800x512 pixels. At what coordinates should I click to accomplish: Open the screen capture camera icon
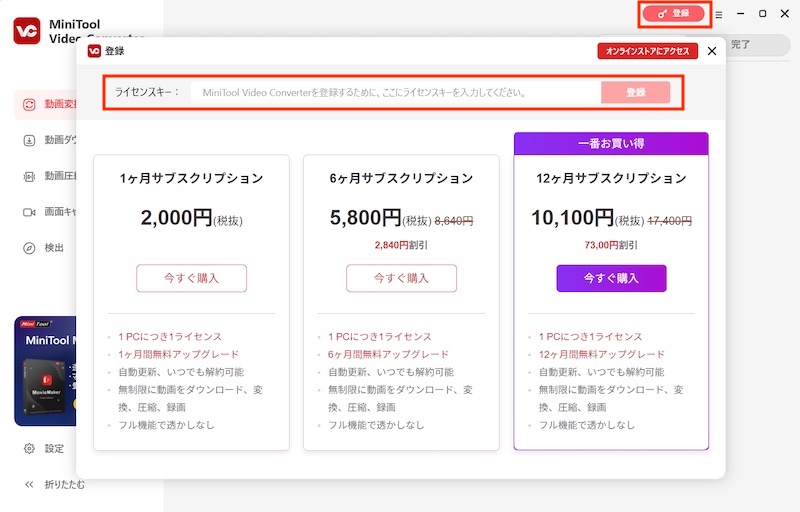pyautogui.click(x=29, y=212)
